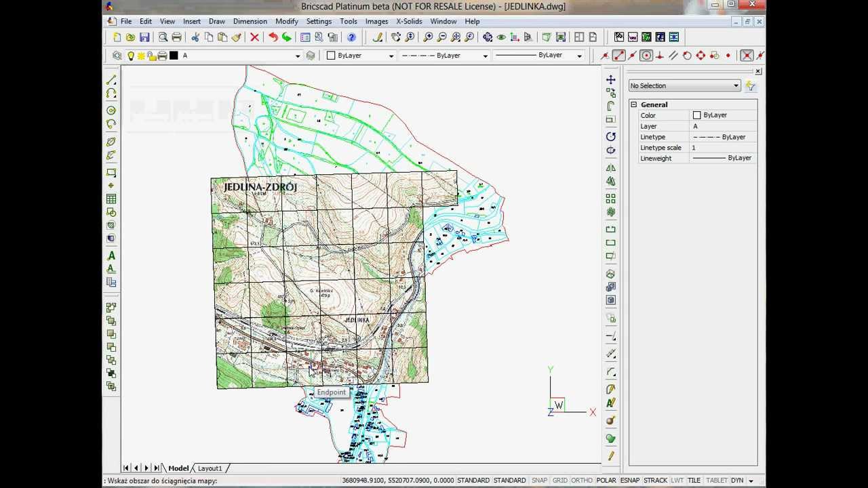Open the Modify menu
The width and height of the screenshot is (868, 488).
[x=287, y=21]
